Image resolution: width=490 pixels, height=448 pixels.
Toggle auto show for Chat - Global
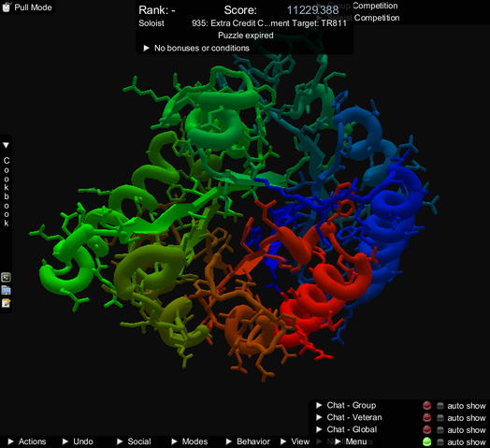click(440, 430)
